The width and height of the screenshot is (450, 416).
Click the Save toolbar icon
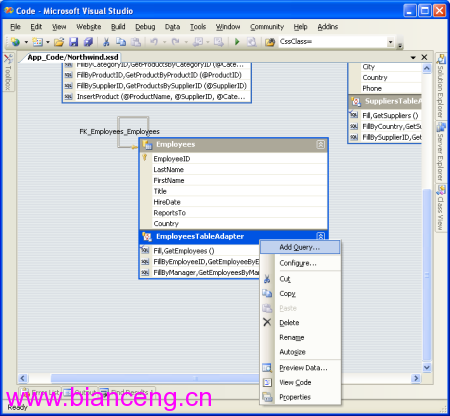(73, 42)
